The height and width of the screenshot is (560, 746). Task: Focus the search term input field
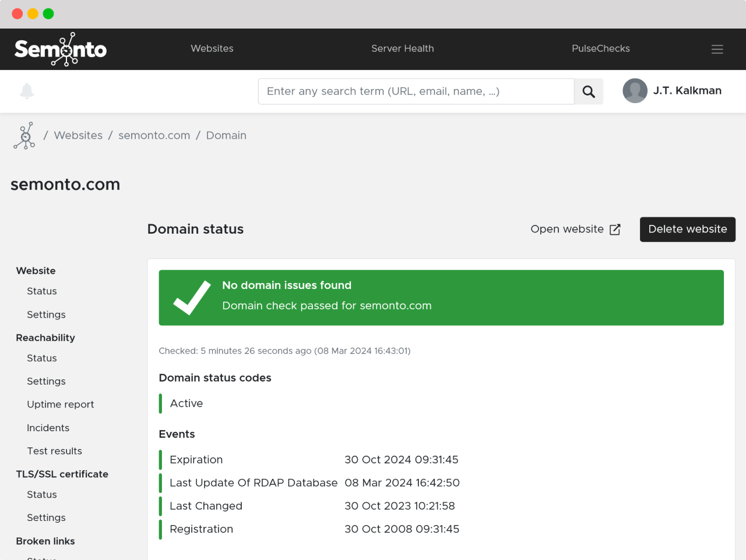click(x=416, y=91)
